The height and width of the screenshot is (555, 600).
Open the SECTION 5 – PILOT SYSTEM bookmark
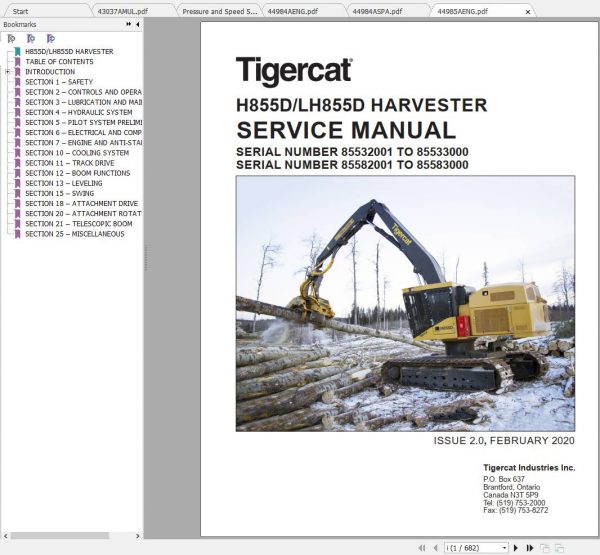(83, 122)
